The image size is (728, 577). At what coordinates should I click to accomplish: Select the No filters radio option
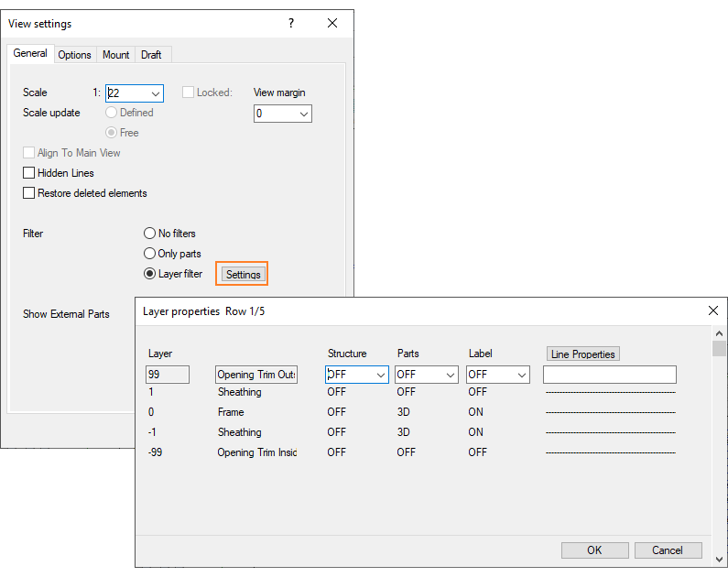(x=150, y=234)
